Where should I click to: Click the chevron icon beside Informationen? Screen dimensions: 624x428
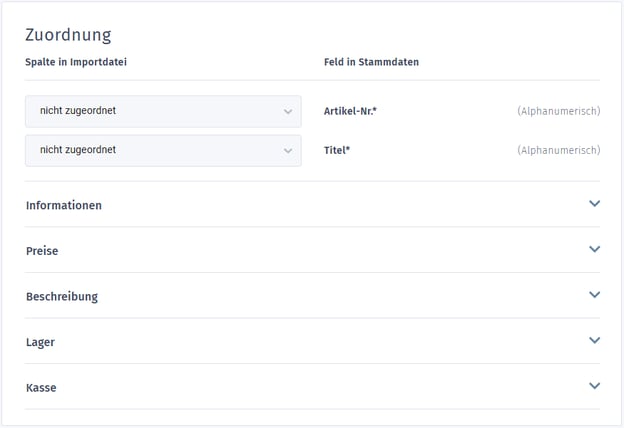tap(594, 204)
